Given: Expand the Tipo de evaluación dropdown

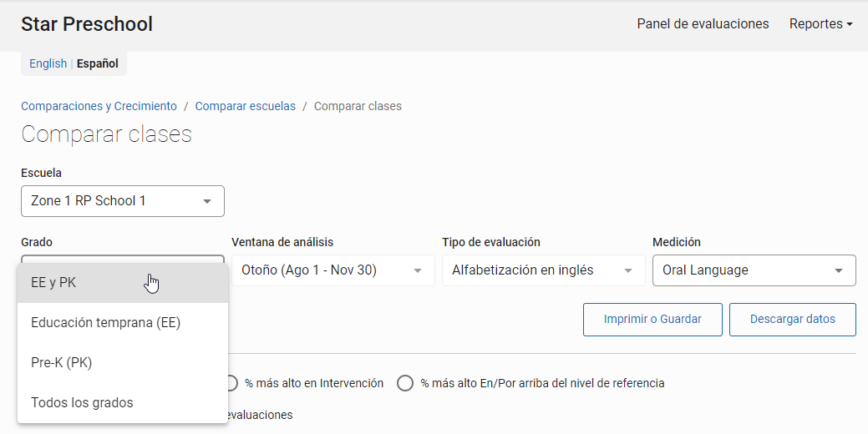Looking at the screenshot, I should tap(544, 270).
